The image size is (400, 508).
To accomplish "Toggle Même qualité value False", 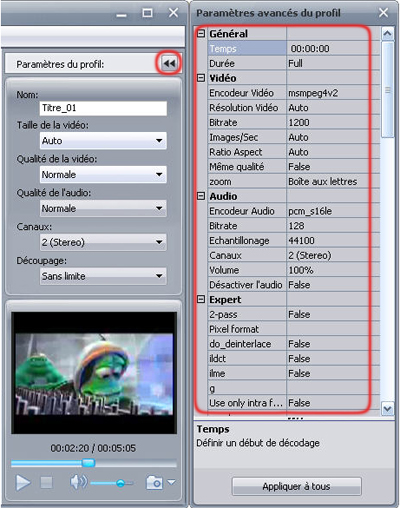I will pos(333,167).
